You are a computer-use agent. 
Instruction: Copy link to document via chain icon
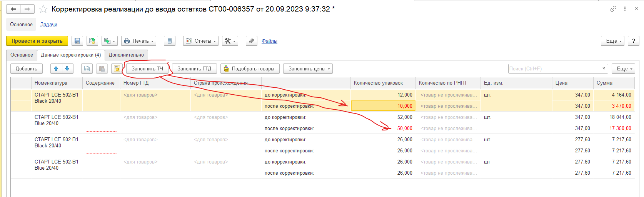pyautogui.click(x=613, y=8)
